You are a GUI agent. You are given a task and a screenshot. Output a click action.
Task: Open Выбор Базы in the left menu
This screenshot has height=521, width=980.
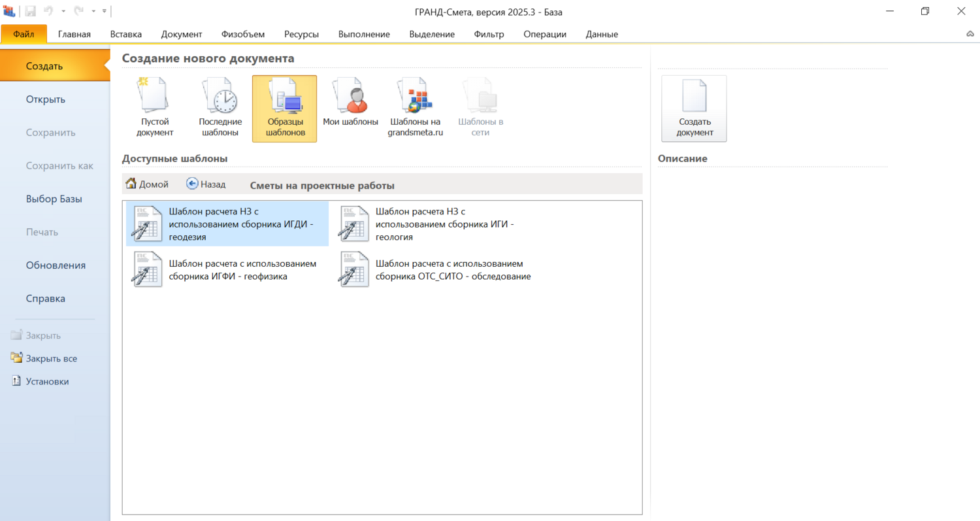pos(55,199)
